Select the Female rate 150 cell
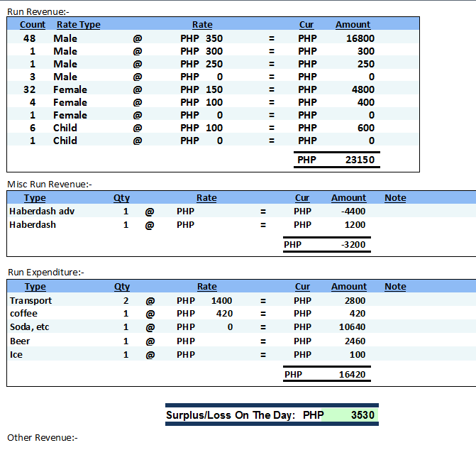This screenshot has width=476, height=450. tap(211, 89)
